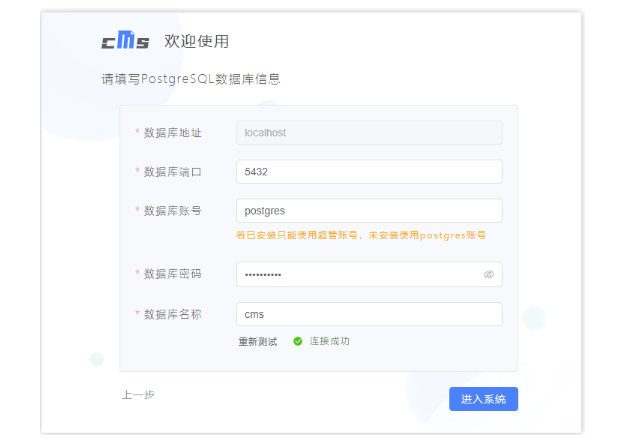Go back with 上一步 link

pos(138,394)
